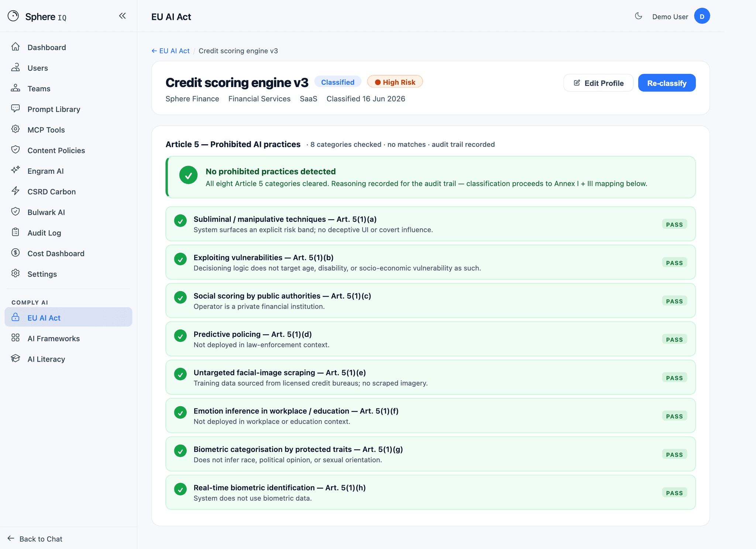Viewport: 756px width, 549px height.
Task: Select the Prompt Library chat icon
Action: (x=16, y=109)
